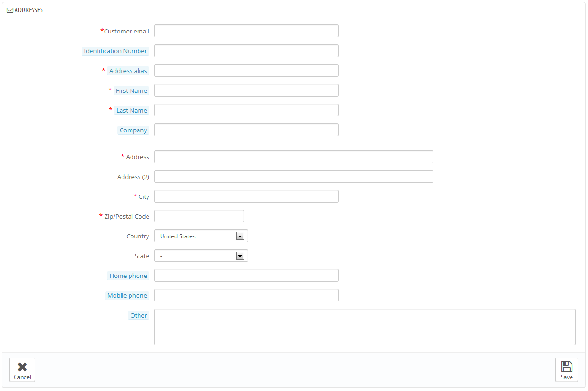
Task: Click the Other label
Action: [x=139, y=315]
